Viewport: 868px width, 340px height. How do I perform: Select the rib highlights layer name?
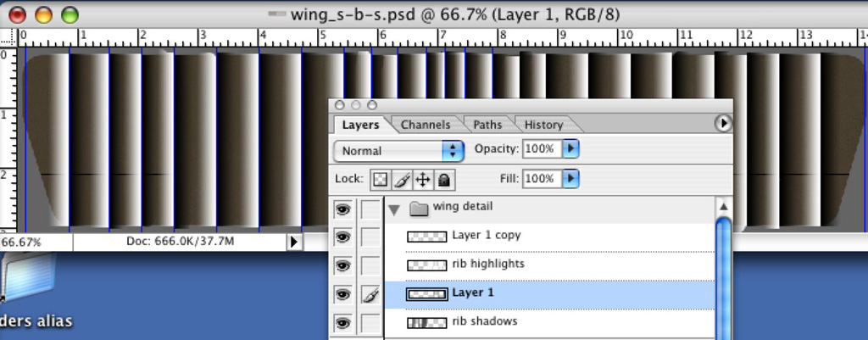(488, 265)
